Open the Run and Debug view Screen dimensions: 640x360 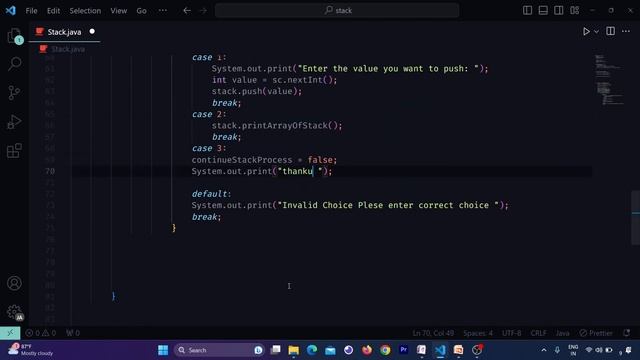pyautogui.click(x=14, y=122)
